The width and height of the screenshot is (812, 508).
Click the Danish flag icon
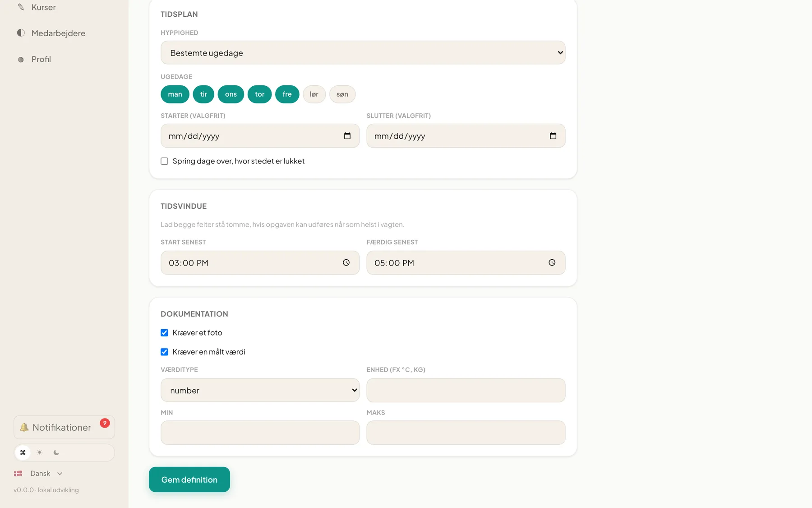click(18, 474)
